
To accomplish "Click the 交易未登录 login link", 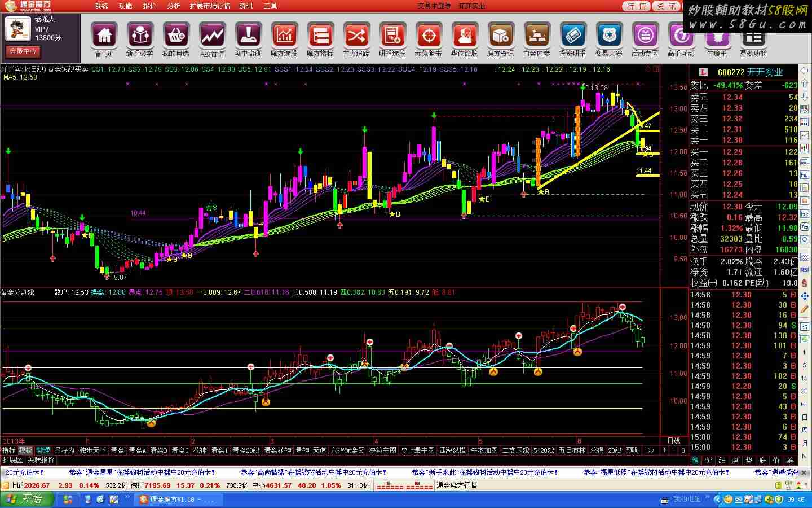I will pyautogui.click(x=434, y=6).
